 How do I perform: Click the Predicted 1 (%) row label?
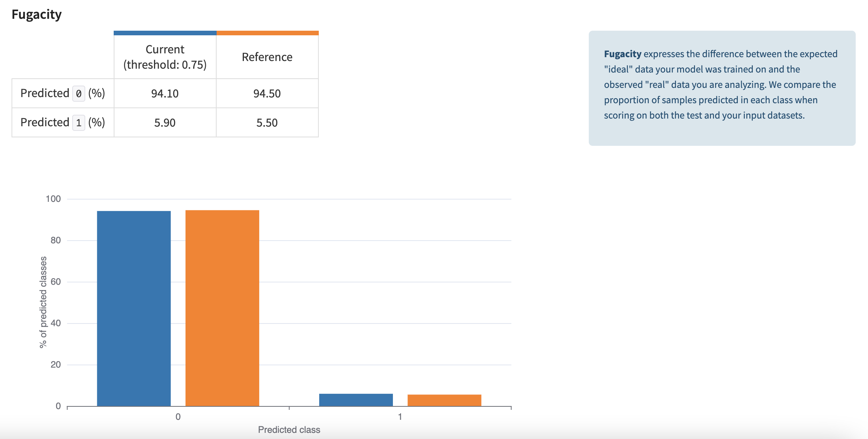point(63,122)
